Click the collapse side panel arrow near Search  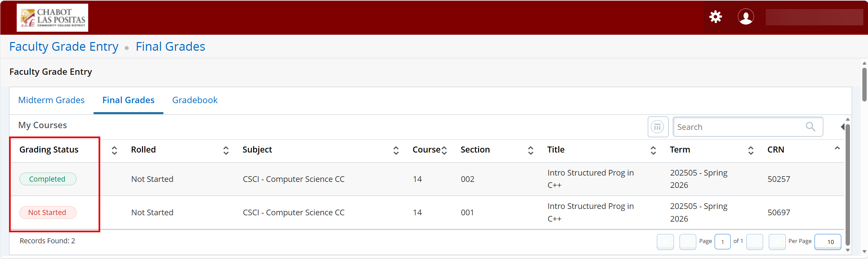point(843,126)
